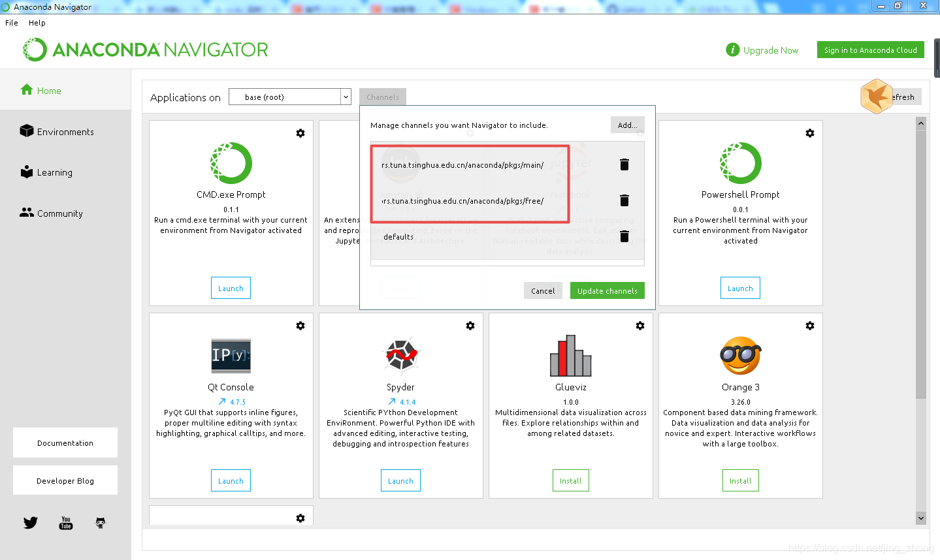Open the Developer Blog button
940x560 pixels.
[x=65, y=481]
